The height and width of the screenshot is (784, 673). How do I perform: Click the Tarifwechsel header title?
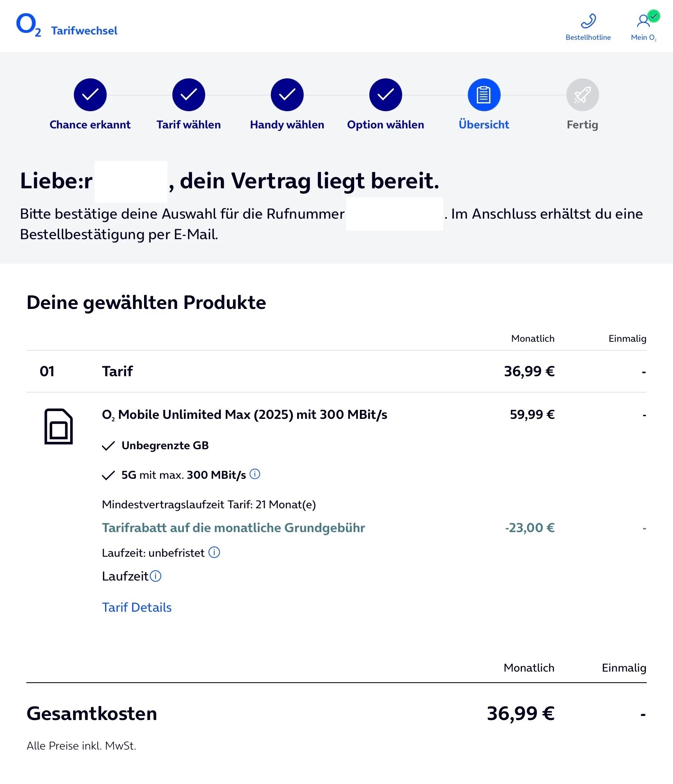[84, 31]
